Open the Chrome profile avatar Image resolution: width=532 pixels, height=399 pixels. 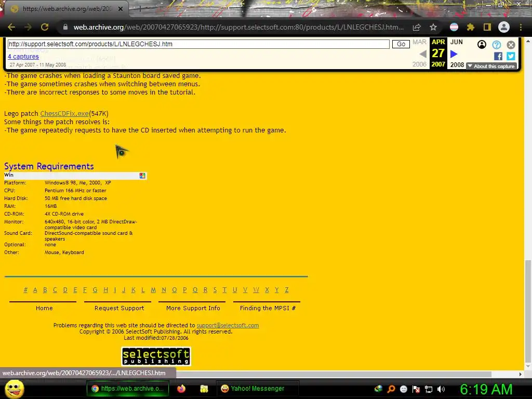pos(504,27)
